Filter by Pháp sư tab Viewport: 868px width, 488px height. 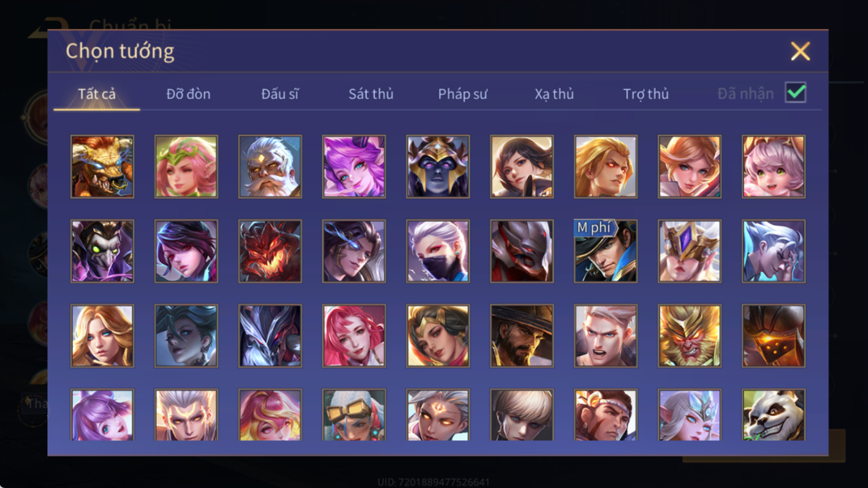(x=463, y=94)
